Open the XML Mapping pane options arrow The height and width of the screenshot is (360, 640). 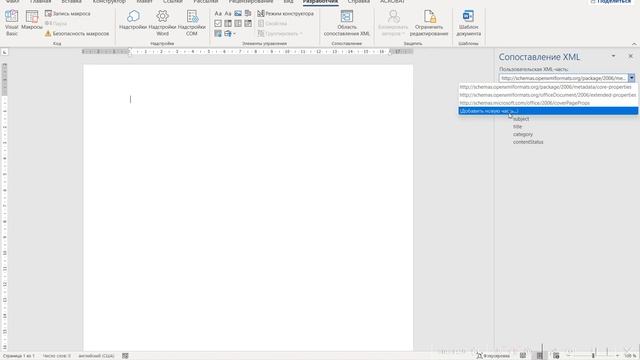(613, 56)
